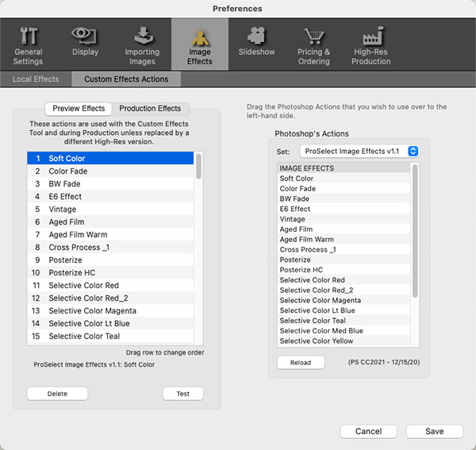476x450 pixels.
Task: Reload the Photoshop actions list
Action: (x=301, y=362)
